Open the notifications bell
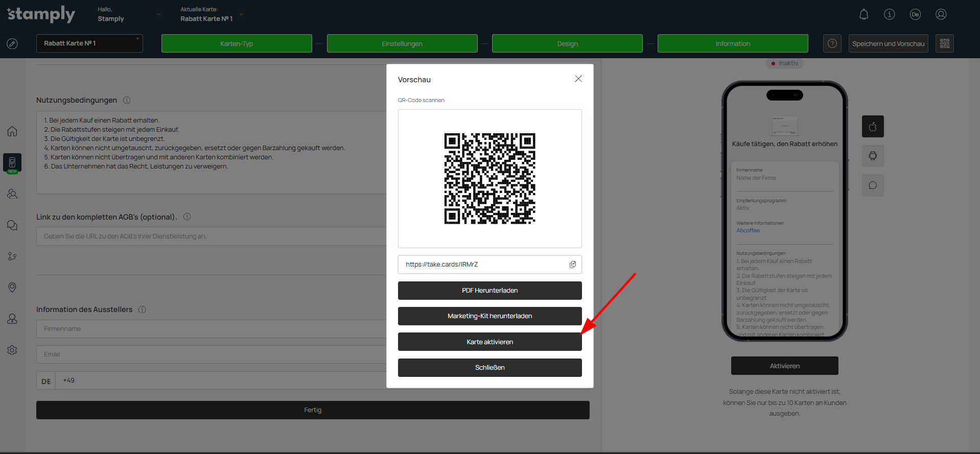This screenshot has width=980, height=454. (864, 14)
